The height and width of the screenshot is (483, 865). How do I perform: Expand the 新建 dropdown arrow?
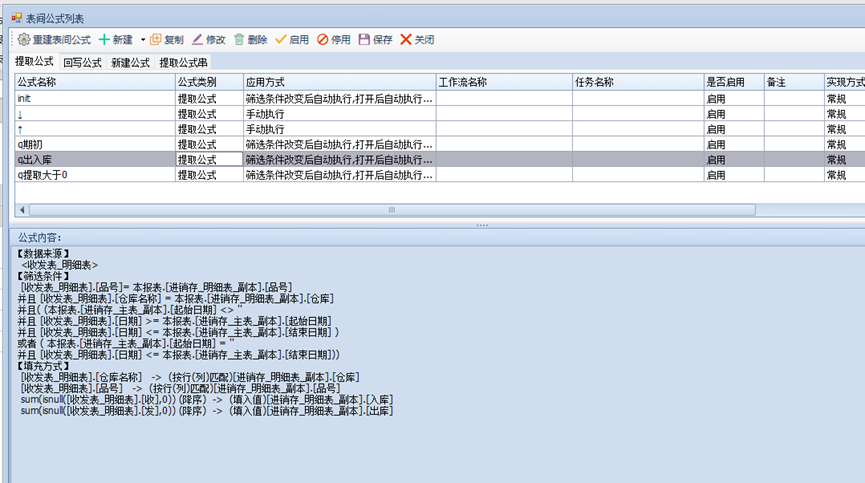tap(143, 40)
